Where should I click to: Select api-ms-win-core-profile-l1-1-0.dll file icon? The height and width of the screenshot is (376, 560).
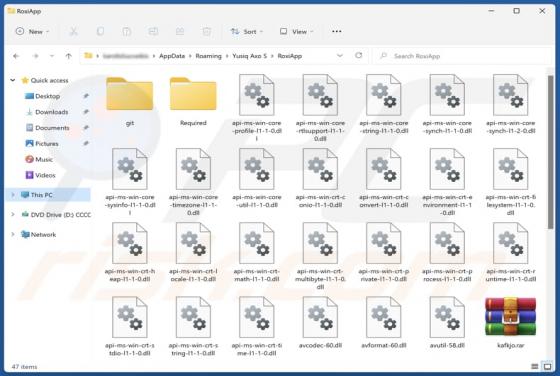pyautogui.click(x=257, y=95)
